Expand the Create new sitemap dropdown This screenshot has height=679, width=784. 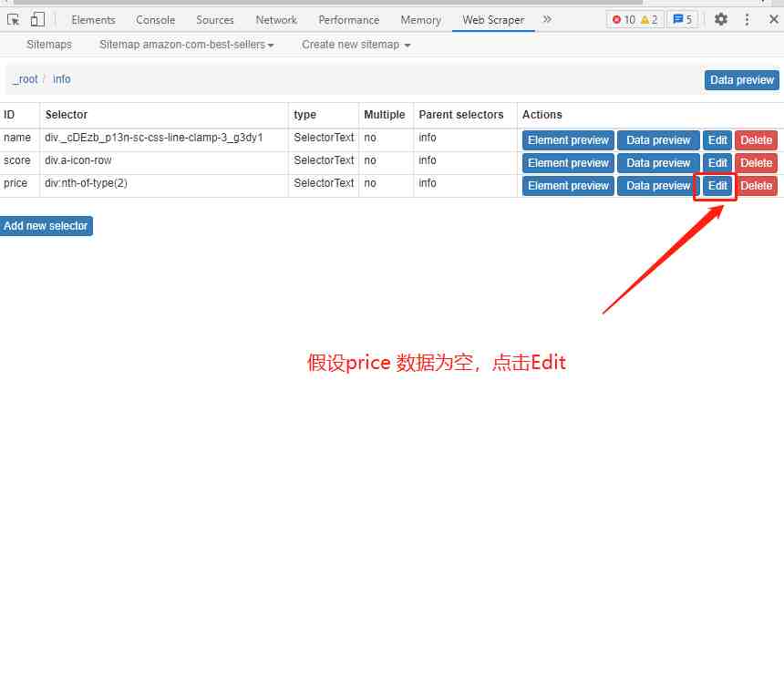coord(356,45)
